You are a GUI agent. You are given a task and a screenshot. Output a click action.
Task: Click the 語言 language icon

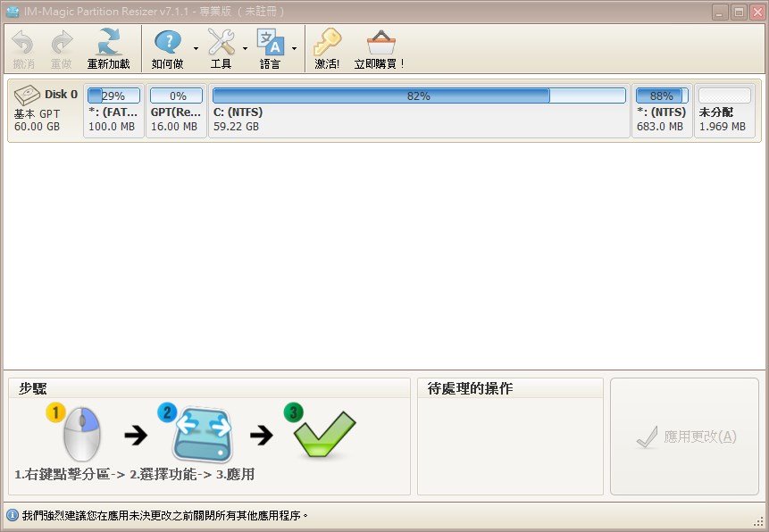(x=271, y=42)
